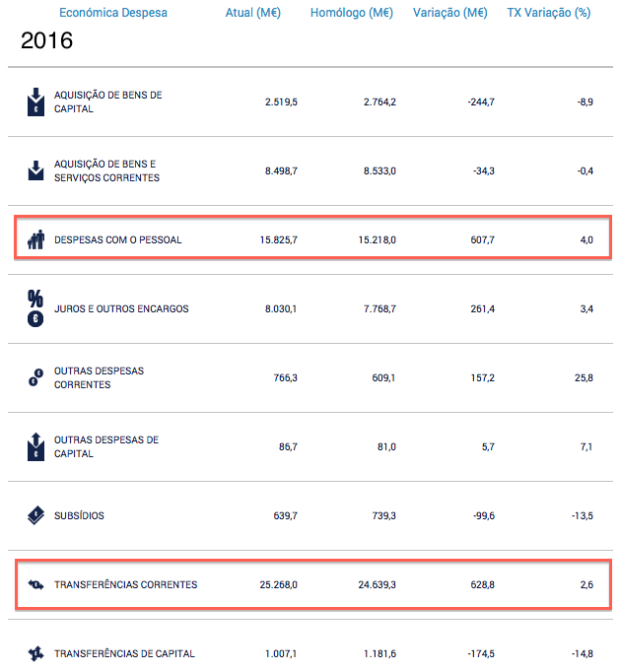Click the SUBSÍDIOS row label
620x672 pixels.
79,515
